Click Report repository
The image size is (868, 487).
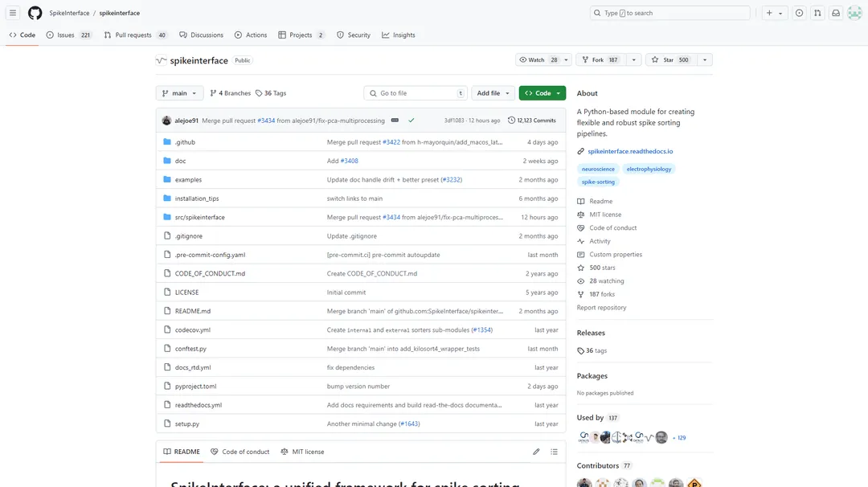pyautogui.click(x=602, y=308)
